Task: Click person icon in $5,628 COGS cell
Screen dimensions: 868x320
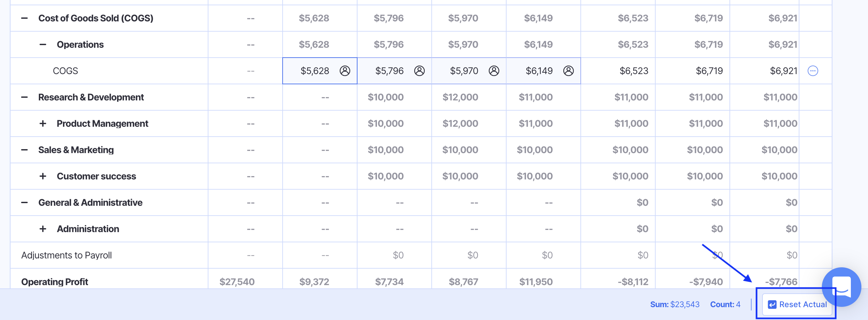Action: click(x=345, y=71)
